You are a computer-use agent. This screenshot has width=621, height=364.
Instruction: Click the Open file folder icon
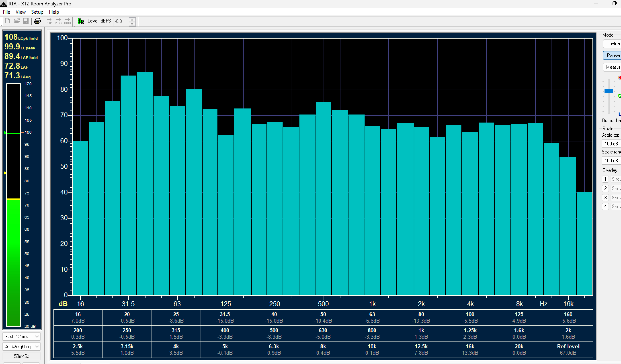pyautogui.click(x=16, y=21)
